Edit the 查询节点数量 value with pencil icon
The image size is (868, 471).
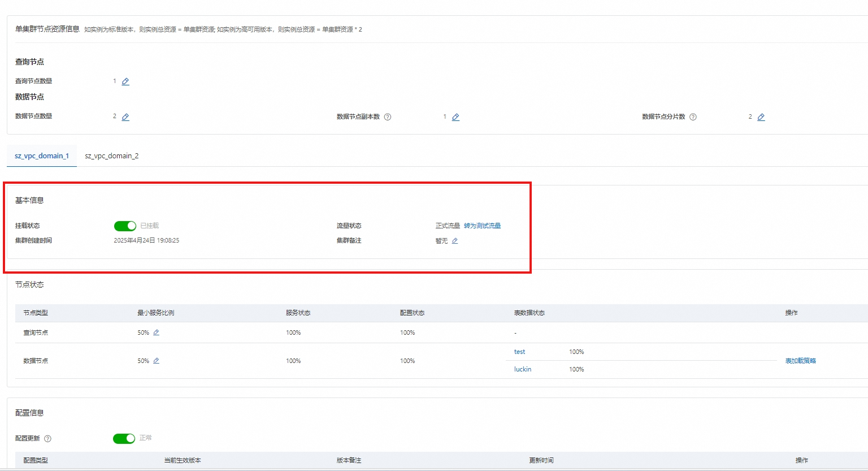point(125,81)
